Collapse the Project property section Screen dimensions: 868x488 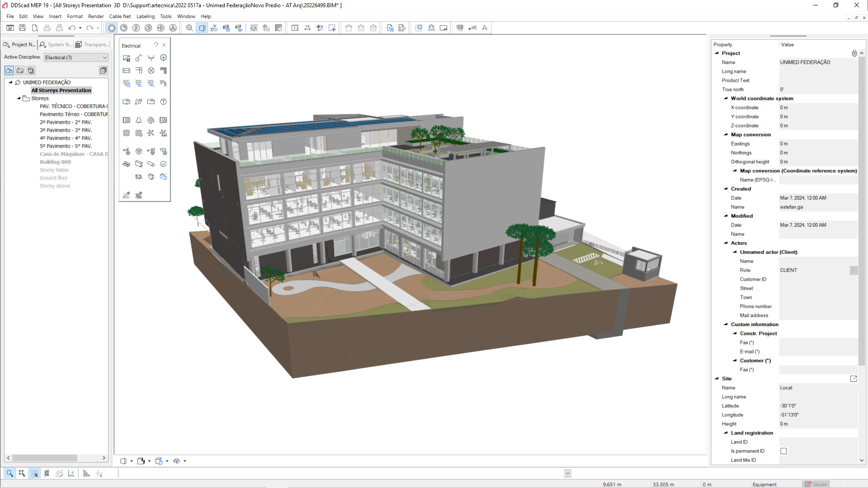(x=717, y=53)
